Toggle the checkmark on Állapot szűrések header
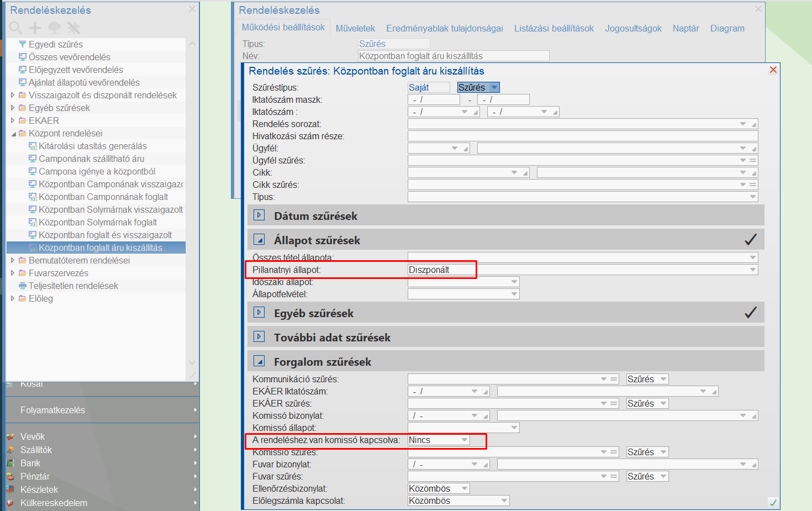The width and height of the screenshot is (812, 511). (x=750, y=240)
